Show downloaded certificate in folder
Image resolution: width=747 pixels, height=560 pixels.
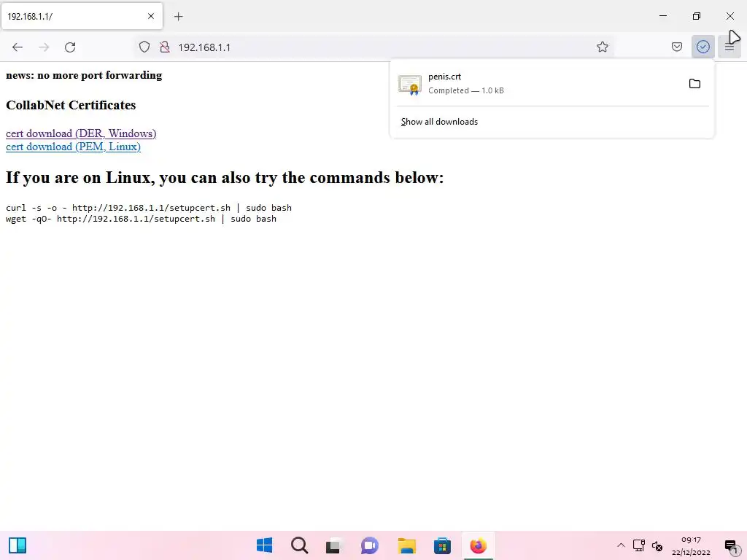(694, 84)
